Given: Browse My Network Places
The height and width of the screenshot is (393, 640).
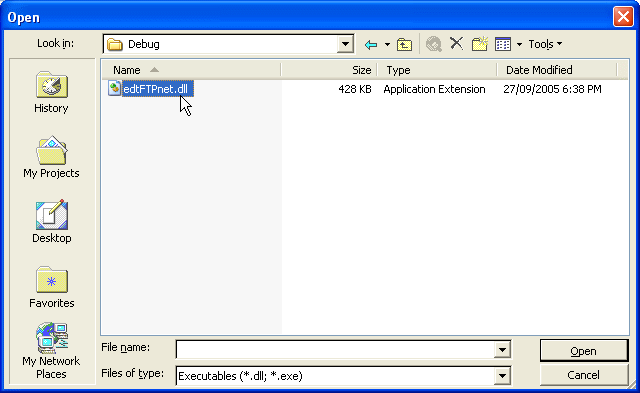Looking at the screenshot, I should (x=51, y=351).
